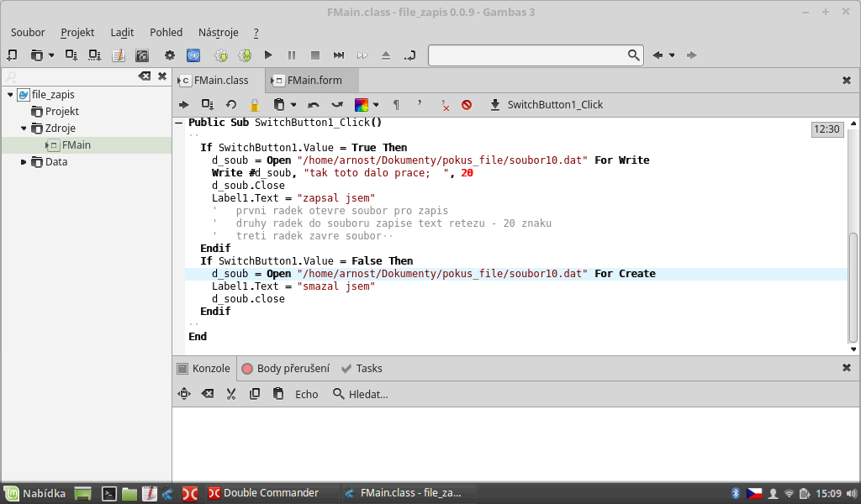This screenshot has height=504, width=861.
Task: Open the Projekt menu
Action: tap(77, 32)
